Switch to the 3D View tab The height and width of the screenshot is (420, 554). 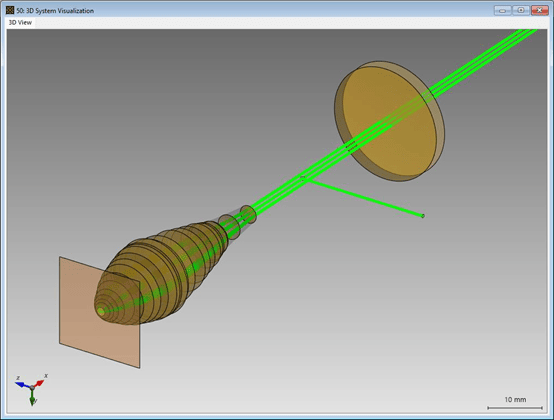click(20, 23)
